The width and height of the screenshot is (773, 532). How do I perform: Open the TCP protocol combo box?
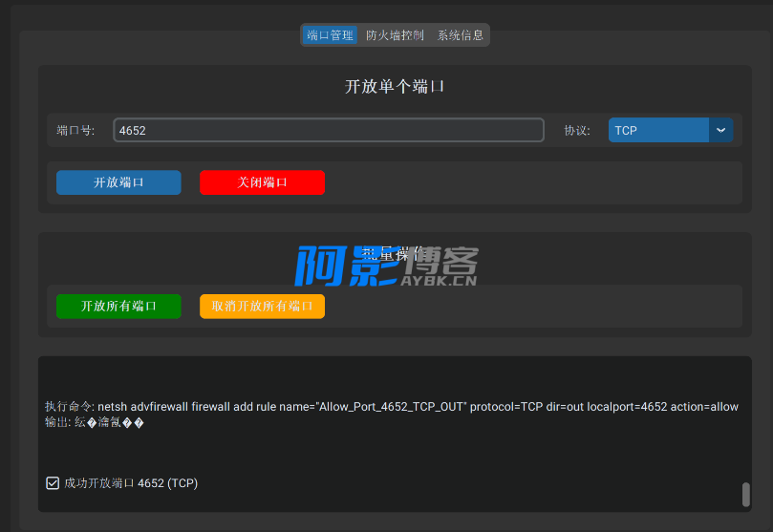[x=659, y=130]
